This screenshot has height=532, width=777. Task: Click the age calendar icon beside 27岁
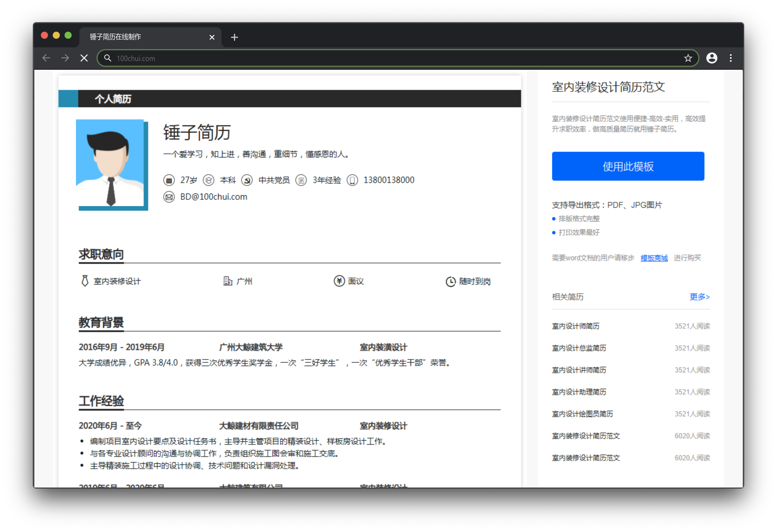tap(169, 180)
